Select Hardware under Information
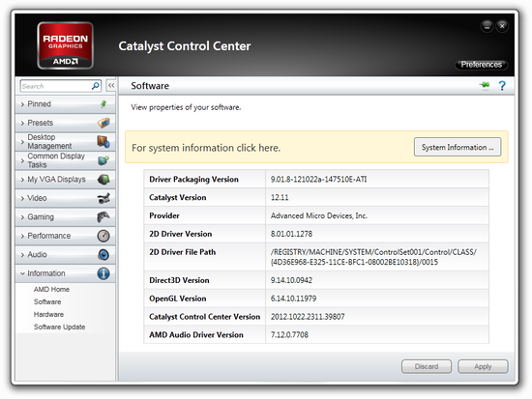This screenshot has width=532, height=399. click(48, 314)
